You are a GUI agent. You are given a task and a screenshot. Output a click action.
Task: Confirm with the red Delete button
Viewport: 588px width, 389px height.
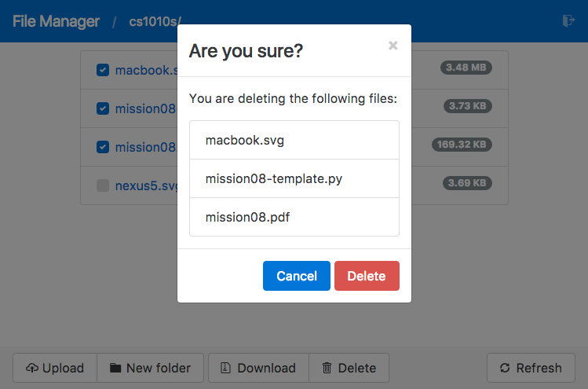pos(367,276)
